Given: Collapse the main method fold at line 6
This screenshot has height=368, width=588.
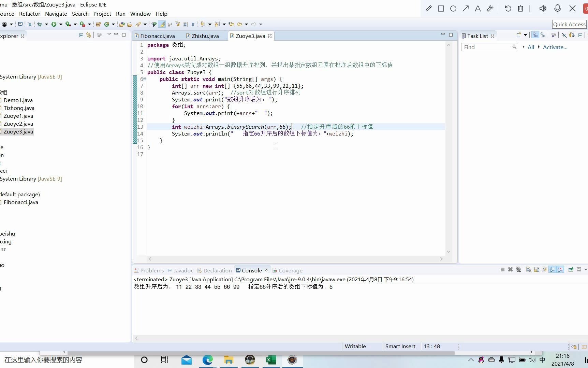Looking at the screenshot, I should tap(145, 79).
